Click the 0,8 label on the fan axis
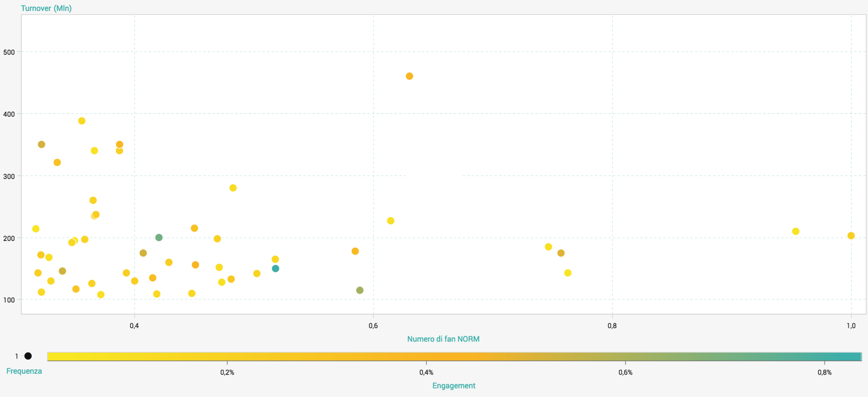Screen dimensions: 868x397 click(x=612, y=325)
